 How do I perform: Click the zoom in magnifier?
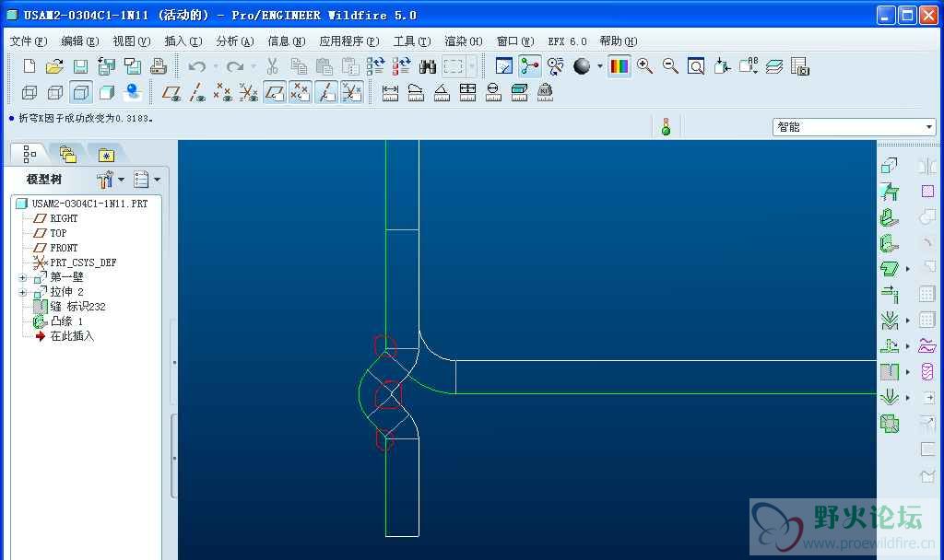[x=644, y=65]
